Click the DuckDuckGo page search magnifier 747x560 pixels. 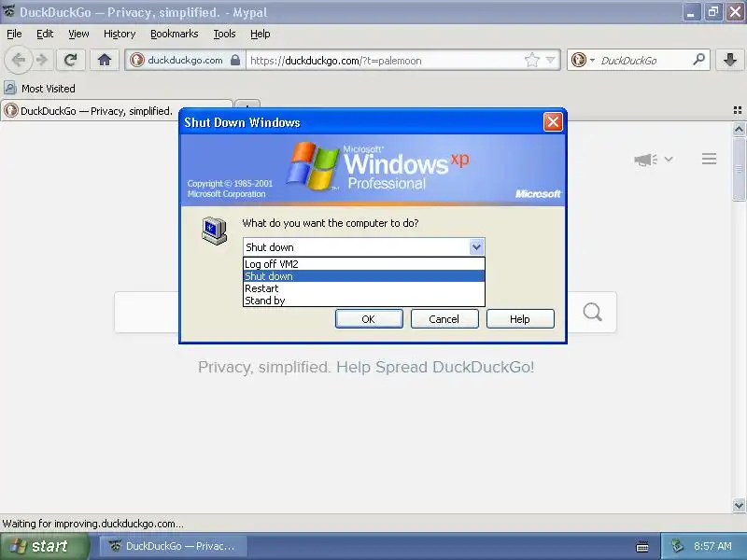592,313
